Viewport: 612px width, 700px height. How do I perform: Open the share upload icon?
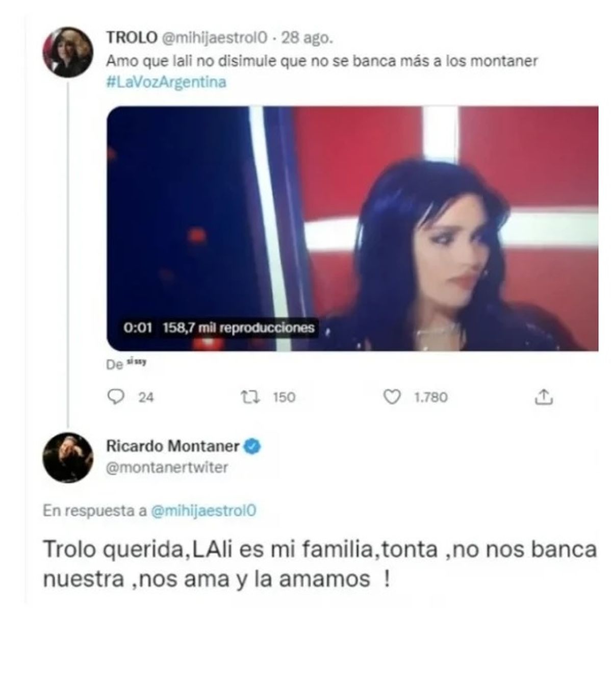(x=544, y=397)
